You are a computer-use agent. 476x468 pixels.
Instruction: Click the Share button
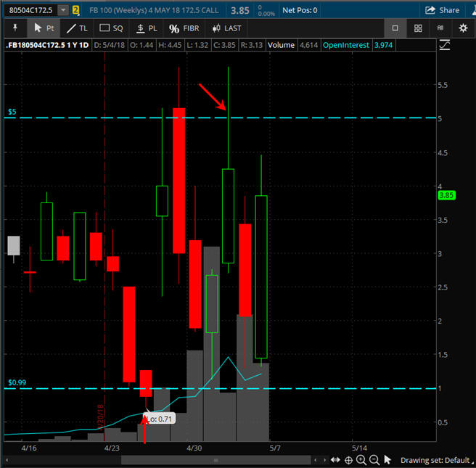[442, 10]
